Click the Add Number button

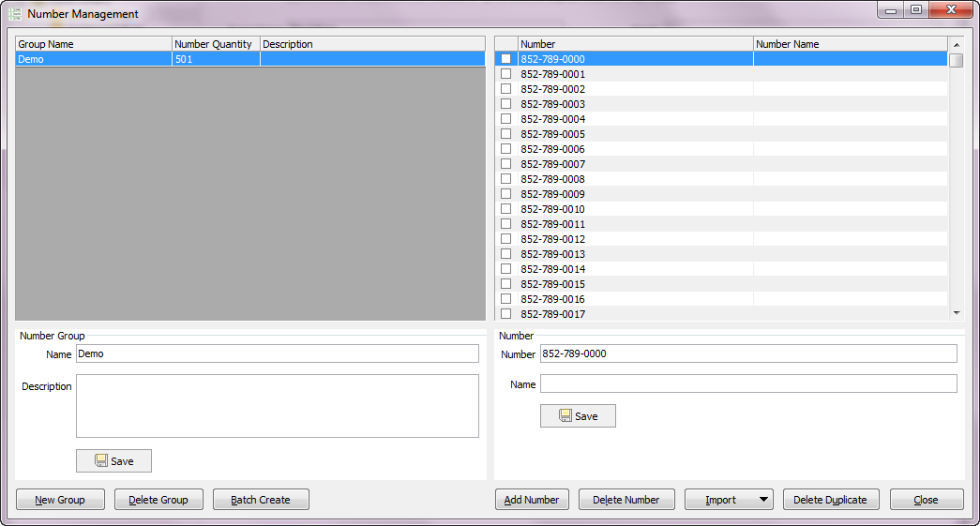coord(532,500)
